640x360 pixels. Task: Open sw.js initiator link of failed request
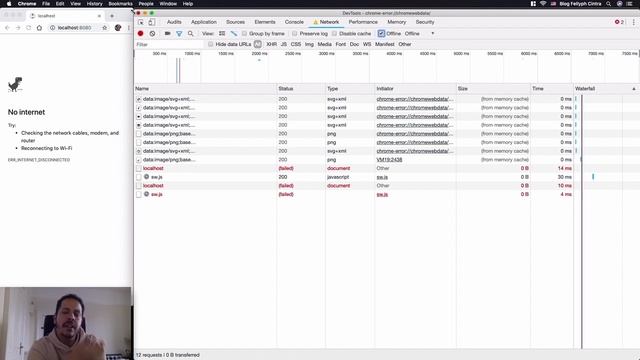(x=382, y=194)
